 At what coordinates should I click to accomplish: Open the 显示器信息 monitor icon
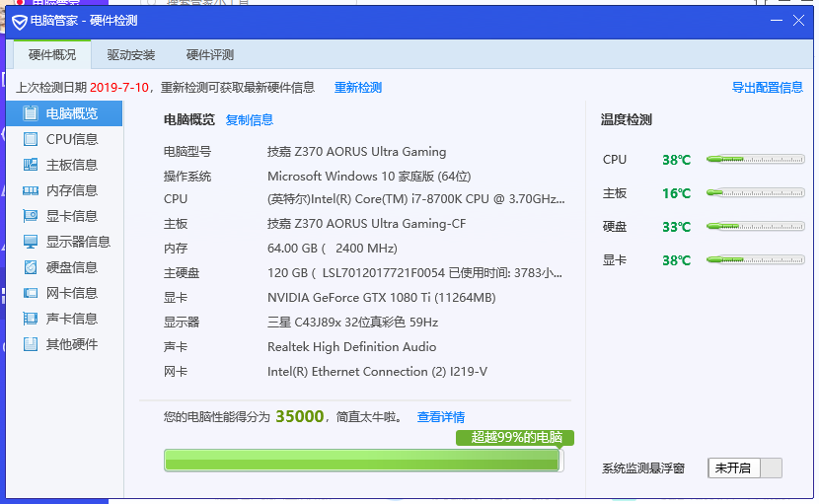click(x=31, y=242)
